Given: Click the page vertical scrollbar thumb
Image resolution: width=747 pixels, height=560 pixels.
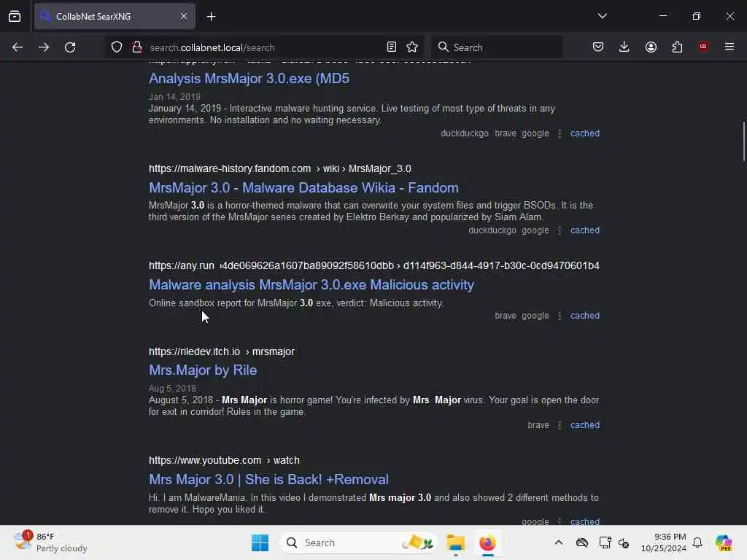Looking at the screenshot, I should tap(743, 142).
